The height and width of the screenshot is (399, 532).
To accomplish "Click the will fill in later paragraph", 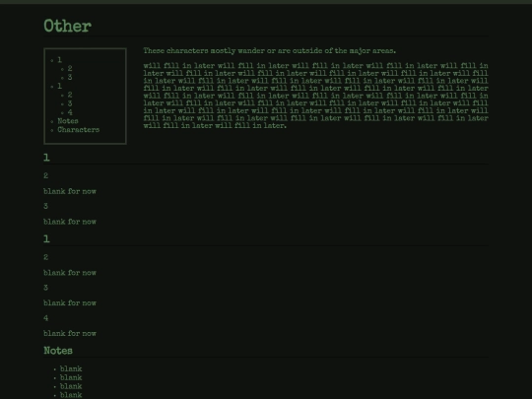I will pyautogui.click(x=315, y=96).
